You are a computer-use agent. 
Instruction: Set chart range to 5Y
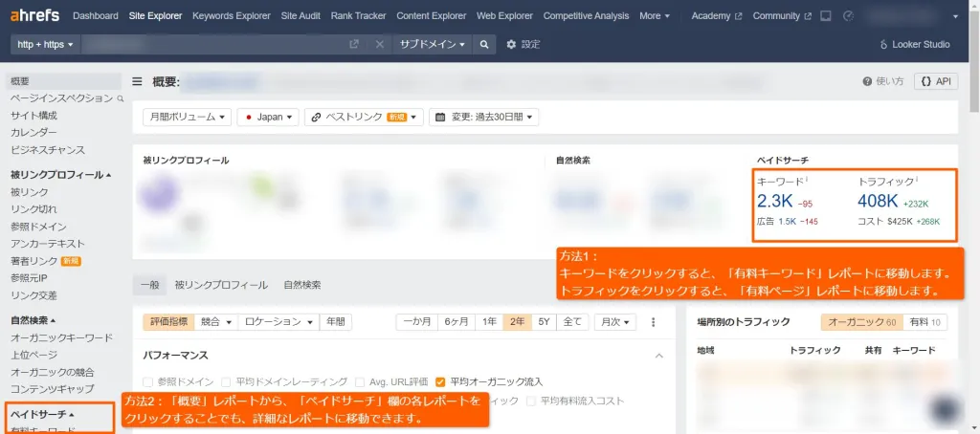click(544, 322)
